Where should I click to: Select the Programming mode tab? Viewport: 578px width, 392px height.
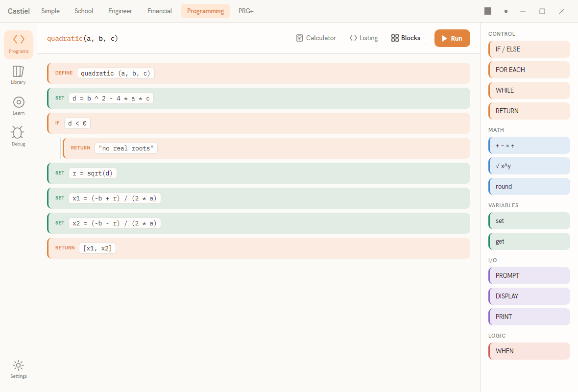click(x=205, y=11)
